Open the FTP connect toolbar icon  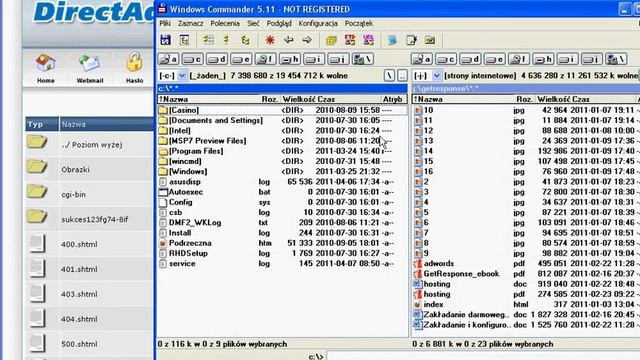[350, 40]
